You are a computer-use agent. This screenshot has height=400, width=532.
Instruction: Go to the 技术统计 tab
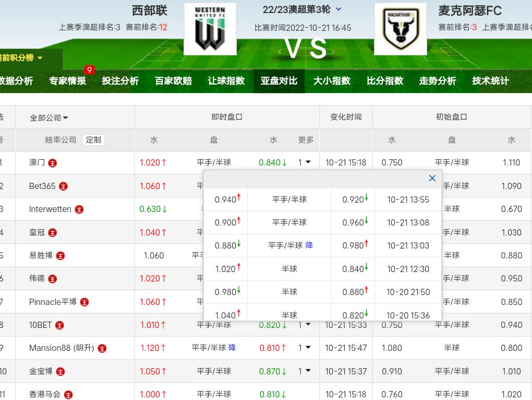click(x=490, y=81)
